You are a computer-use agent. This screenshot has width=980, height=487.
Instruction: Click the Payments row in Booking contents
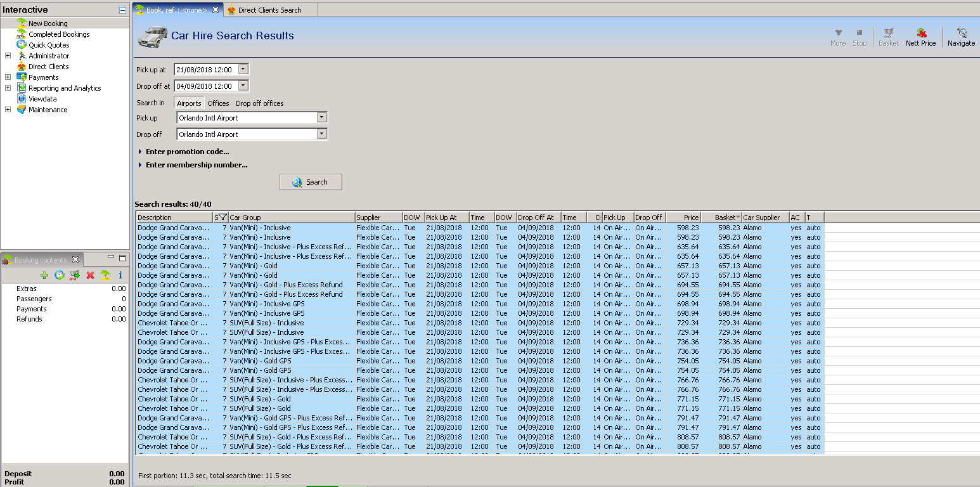(x=65, y=309)
